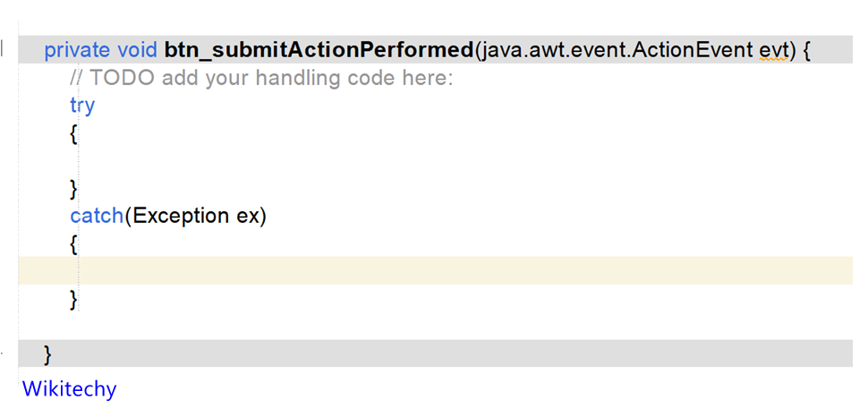Click the blank line before the final brace
This screenshot has height=408, width=868.
coord(268,327)
